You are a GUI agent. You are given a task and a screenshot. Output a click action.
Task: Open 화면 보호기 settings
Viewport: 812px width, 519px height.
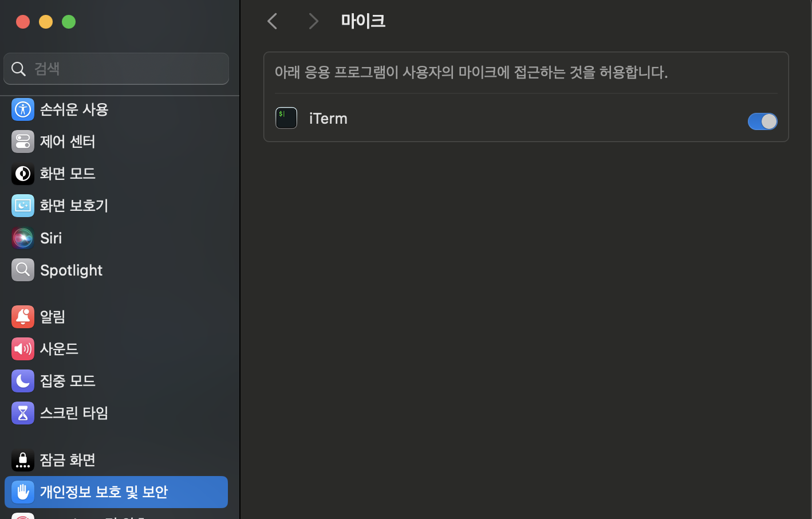[116, 206]
